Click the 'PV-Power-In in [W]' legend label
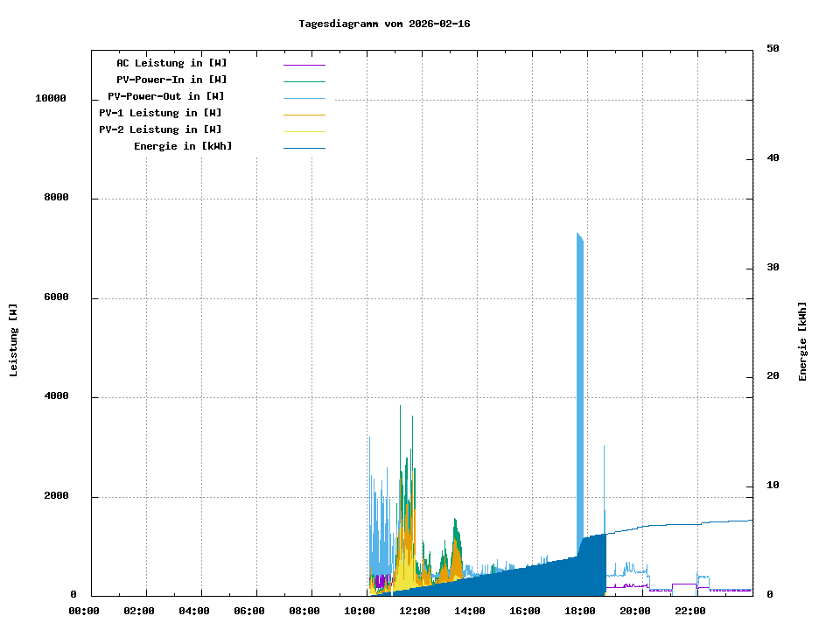Viewport: 840px width, 630px height. [171, 80]
